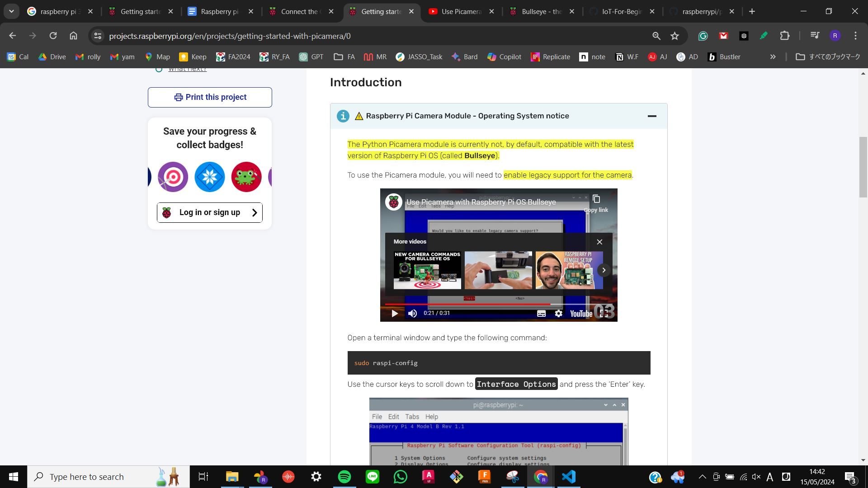The height and width of the screenshot is (488, 868).
Task: Click the target badge icon
Action: (173, 177)
